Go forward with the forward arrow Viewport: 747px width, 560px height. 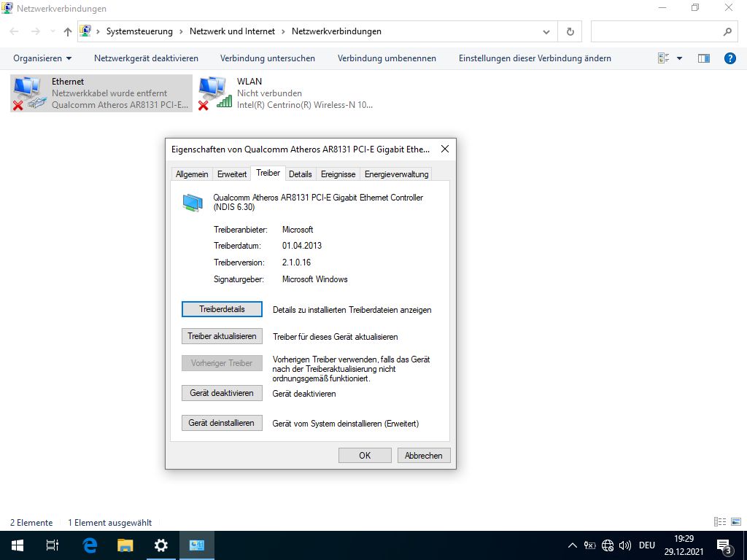point(35,31)
